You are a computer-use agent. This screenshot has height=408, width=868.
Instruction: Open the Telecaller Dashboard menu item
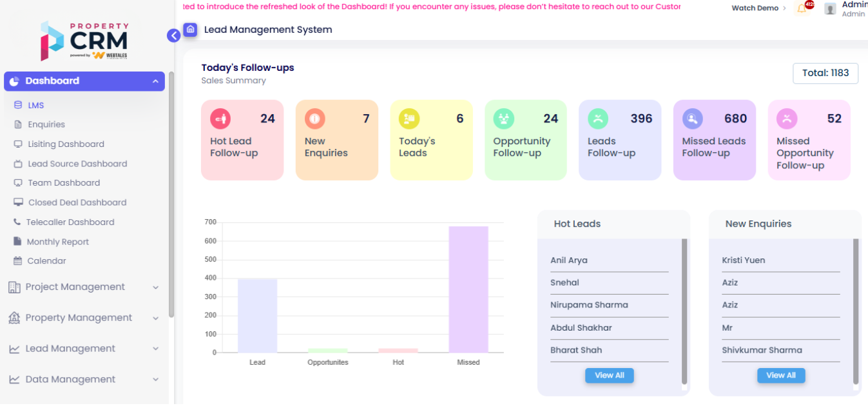[70, 222]
